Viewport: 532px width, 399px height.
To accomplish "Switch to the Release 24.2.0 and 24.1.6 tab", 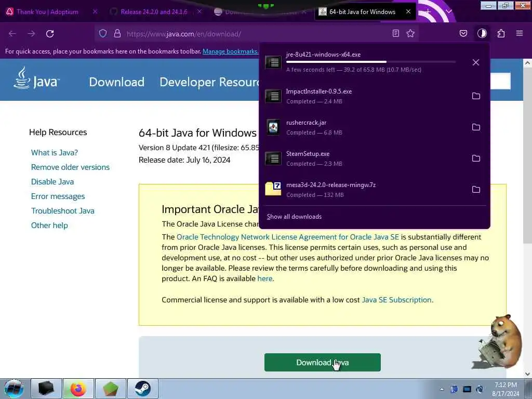I will (154, 12).
